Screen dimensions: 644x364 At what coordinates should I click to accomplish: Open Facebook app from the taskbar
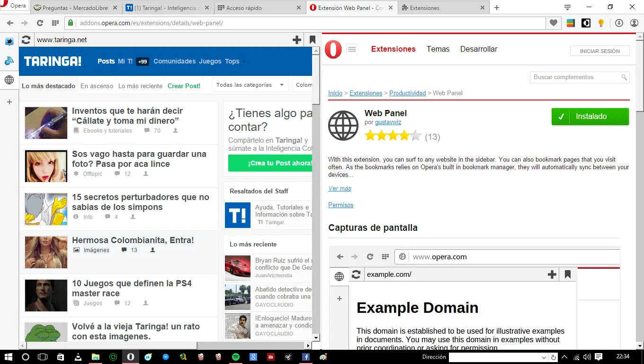click(306, 357)
